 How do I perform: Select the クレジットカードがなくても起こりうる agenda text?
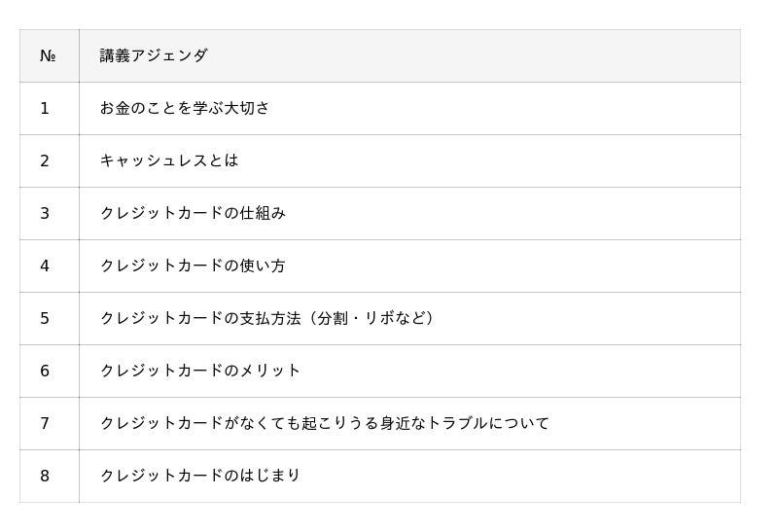(x=238, y=424)
